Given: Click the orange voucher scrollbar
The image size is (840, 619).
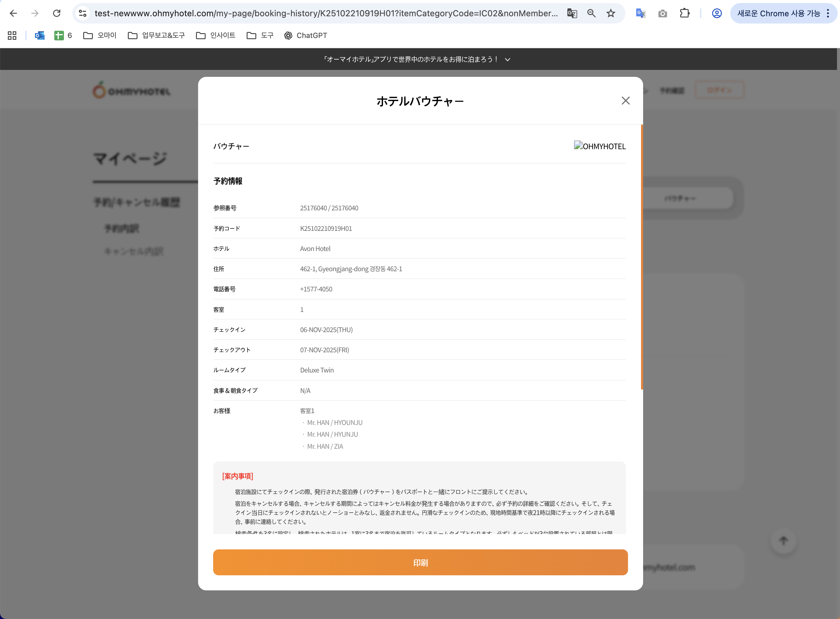Looking at the screenshot, I should pos(642,257).
